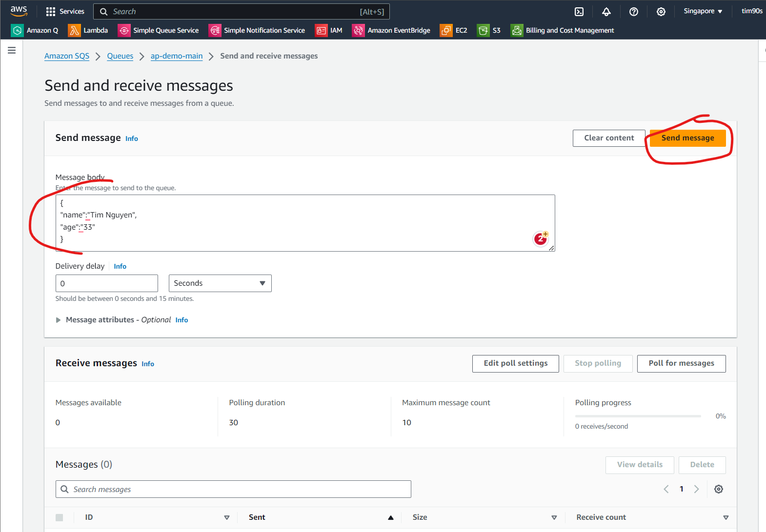This screenshot has width=766, height=532.
Task: Click Info link next to Receive messages
Action: point(148,364)
